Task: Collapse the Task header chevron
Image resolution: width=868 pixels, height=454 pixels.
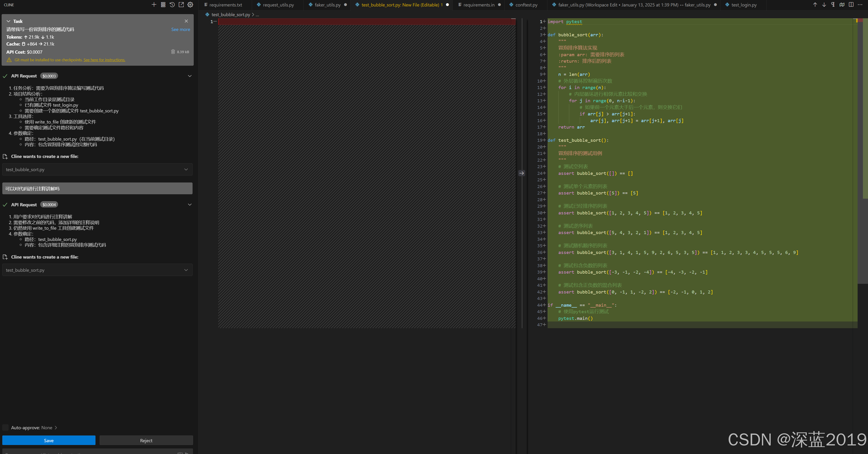Action: pos(8,21)
